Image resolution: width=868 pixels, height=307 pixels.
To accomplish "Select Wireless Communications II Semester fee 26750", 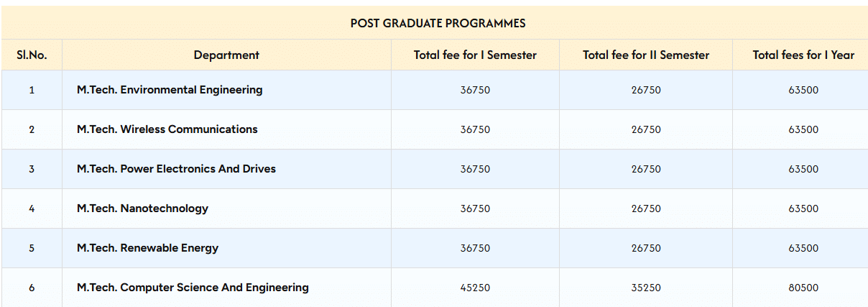I will point(646,129).
